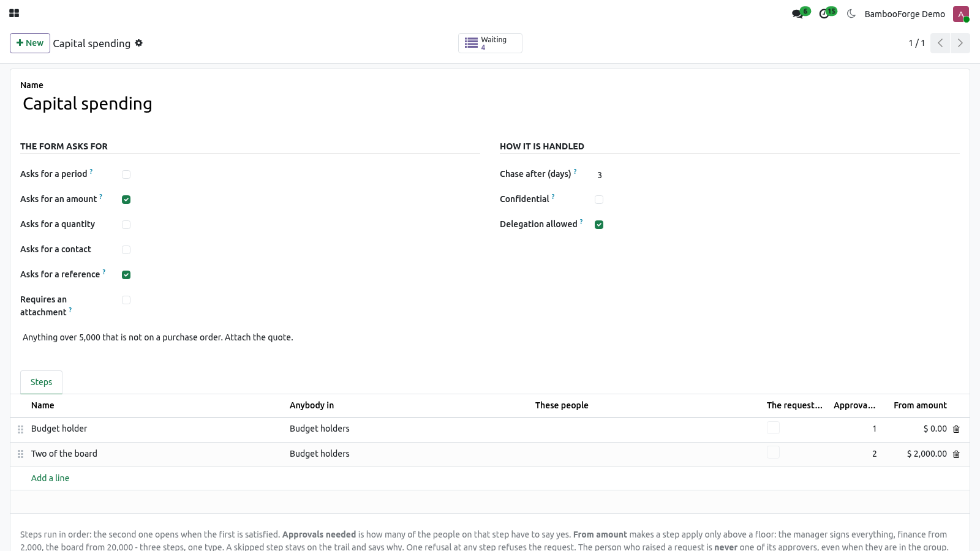
Task: Enable Asks for a quantity checkbox
Action: coord(126,225)
